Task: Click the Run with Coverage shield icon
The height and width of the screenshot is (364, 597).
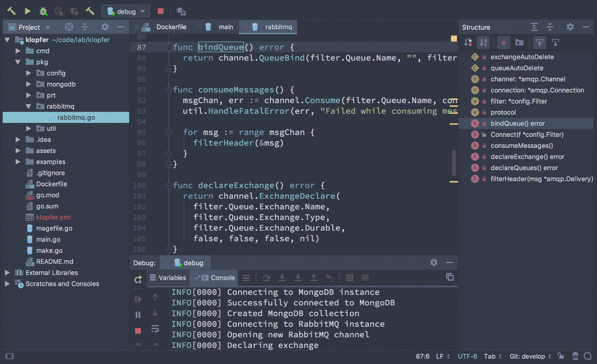Action: click(74, 11)
